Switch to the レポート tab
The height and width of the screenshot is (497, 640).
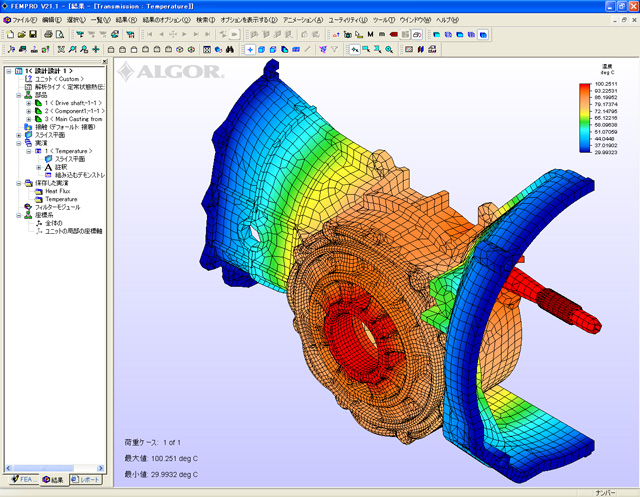click(85, 479)
